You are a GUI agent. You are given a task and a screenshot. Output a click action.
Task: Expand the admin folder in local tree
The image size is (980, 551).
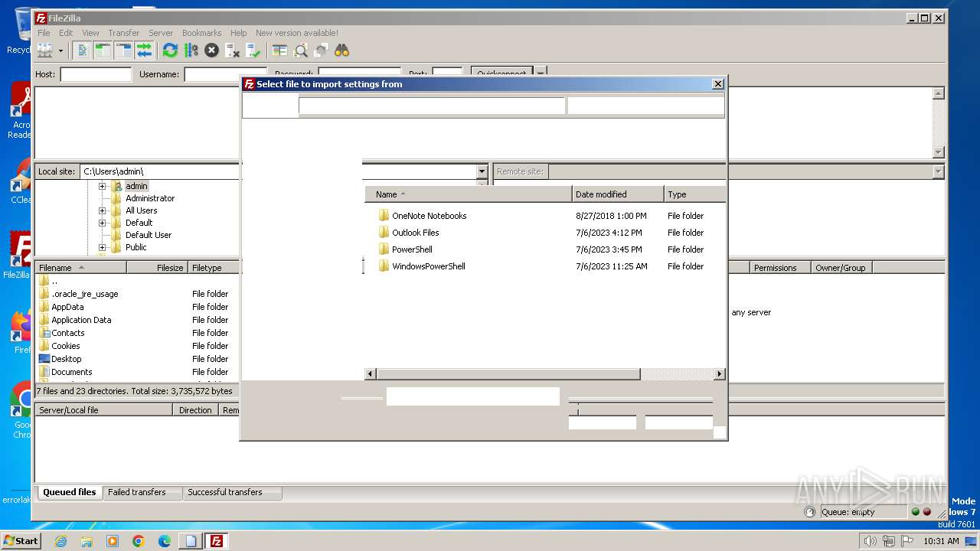(102, 186)
